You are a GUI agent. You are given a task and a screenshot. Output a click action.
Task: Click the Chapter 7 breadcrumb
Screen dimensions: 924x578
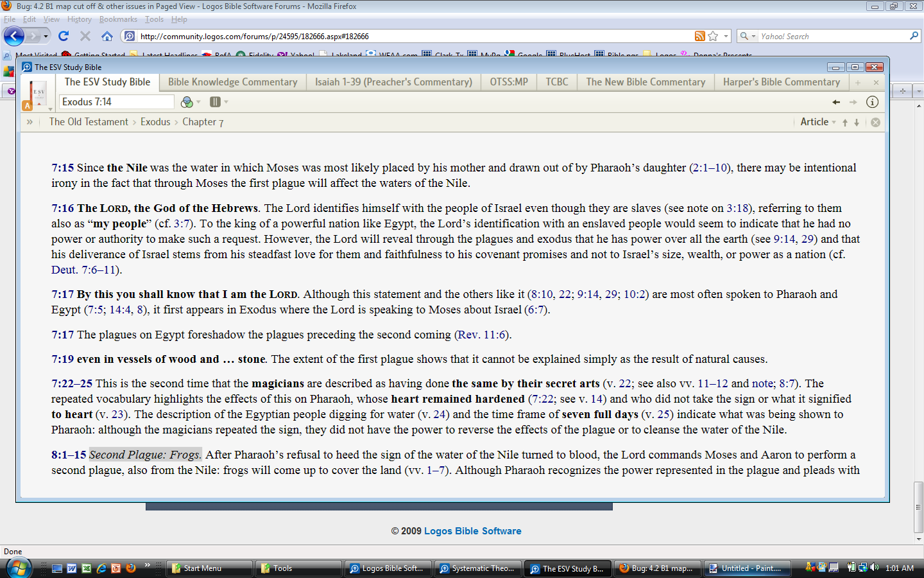(x=203, y=122)
